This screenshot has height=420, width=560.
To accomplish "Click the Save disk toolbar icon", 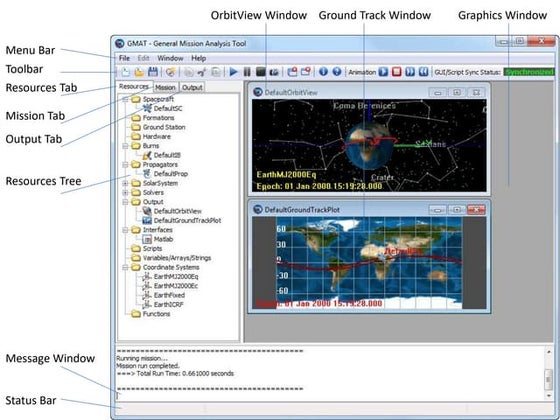I will (x=153, y=72).
